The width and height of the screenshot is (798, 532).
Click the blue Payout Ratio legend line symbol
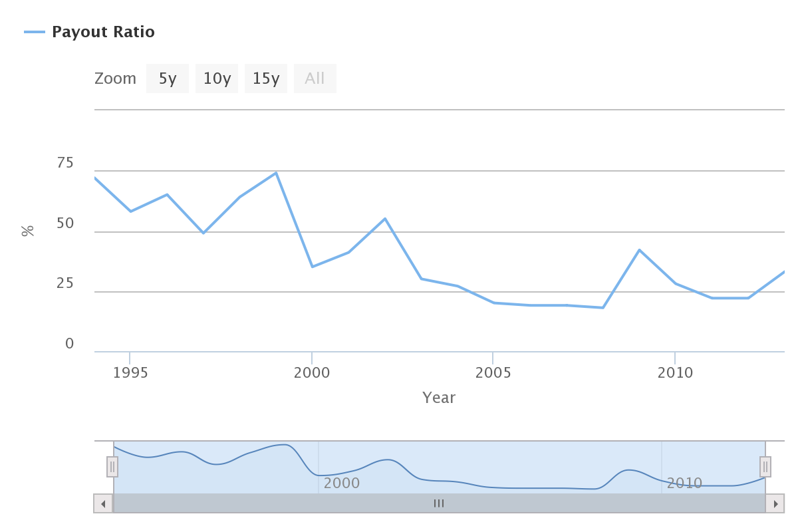(35, 32)
